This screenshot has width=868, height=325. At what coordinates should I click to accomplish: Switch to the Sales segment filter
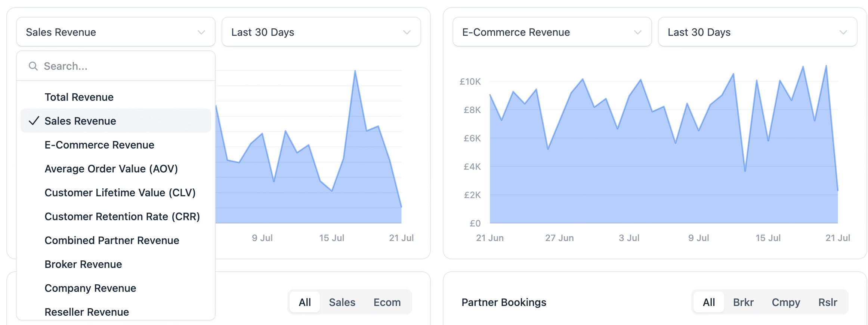342,302
